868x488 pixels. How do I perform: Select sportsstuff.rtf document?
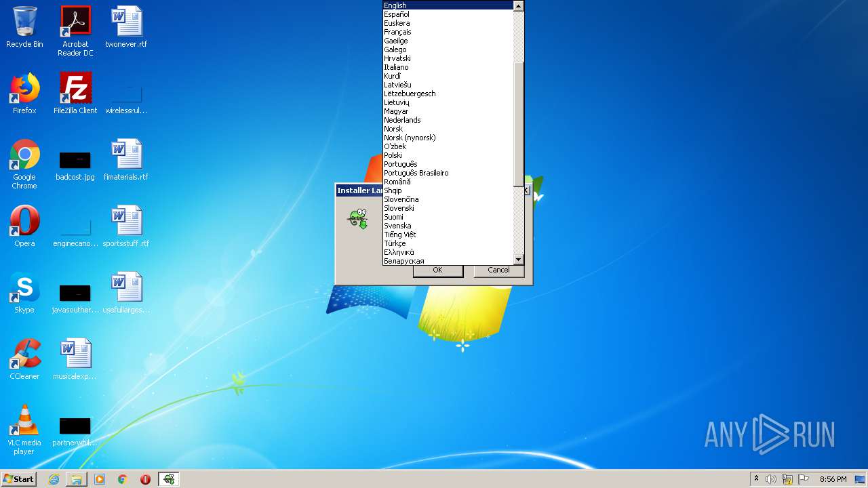pyautogui.click(x=126, y=226)
